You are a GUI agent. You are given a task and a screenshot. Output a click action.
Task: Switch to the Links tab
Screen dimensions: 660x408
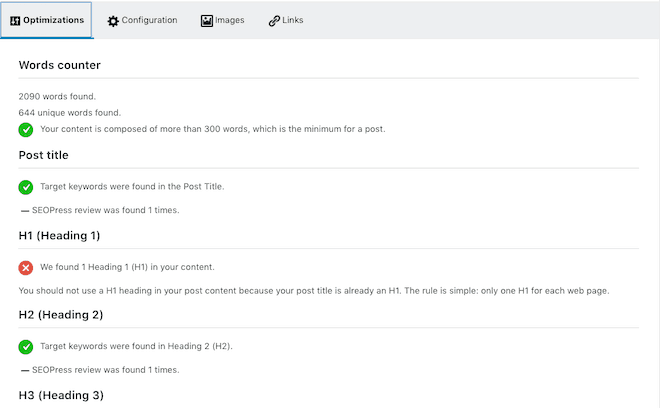286,20
